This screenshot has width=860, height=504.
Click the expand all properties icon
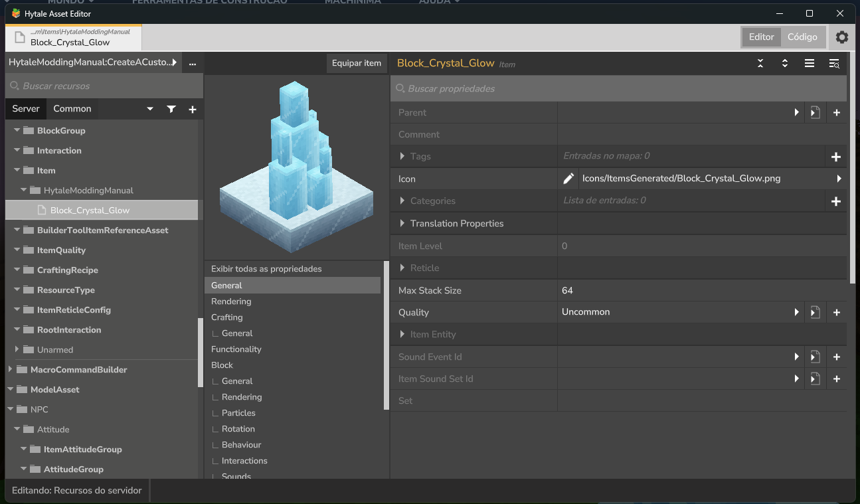point(784,63)
